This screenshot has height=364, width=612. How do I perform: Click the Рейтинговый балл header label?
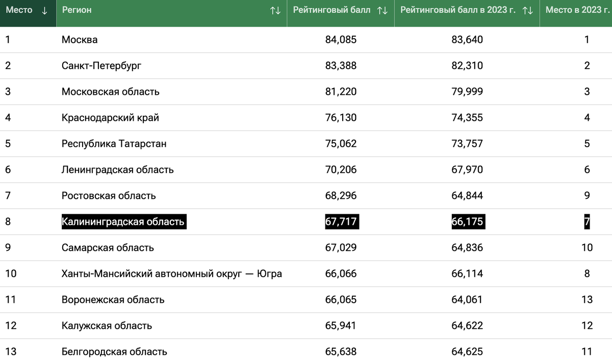(331, 10)
